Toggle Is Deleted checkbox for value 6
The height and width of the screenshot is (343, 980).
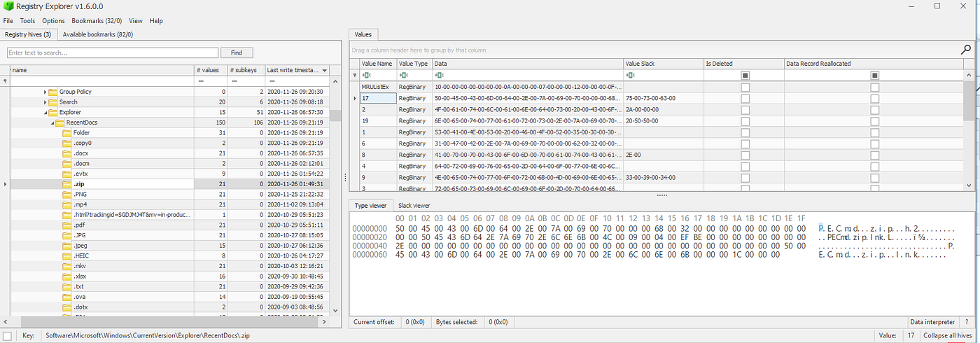click(745, 143)
